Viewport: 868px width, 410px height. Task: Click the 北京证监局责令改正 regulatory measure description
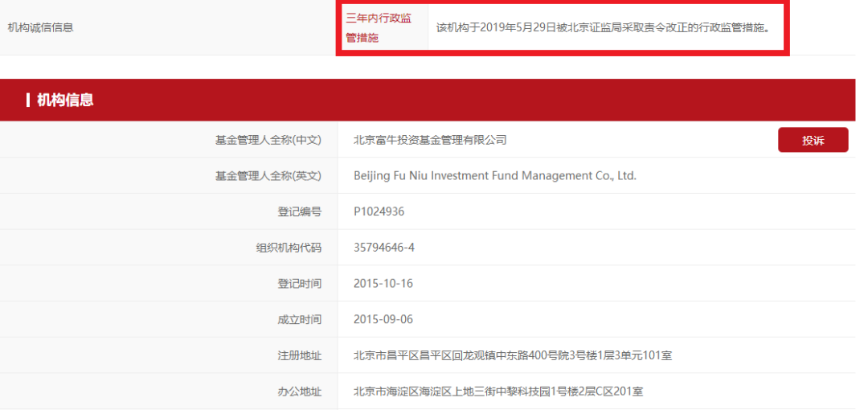pos(603,27)
